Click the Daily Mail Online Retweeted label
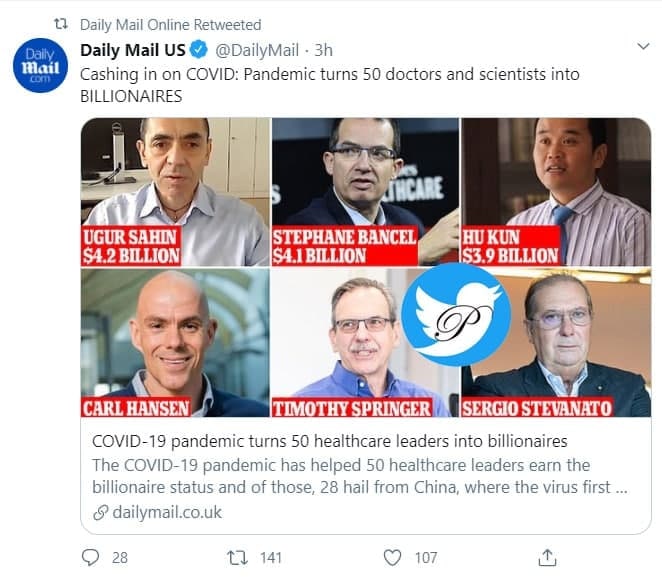Screen dimensions: 662x577 (x=170, y=24)
